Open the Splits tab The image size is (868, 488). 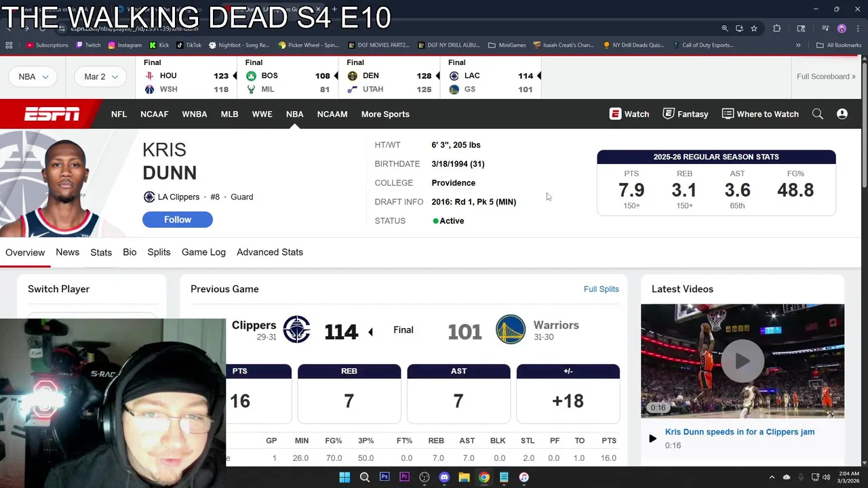[159, 252]
